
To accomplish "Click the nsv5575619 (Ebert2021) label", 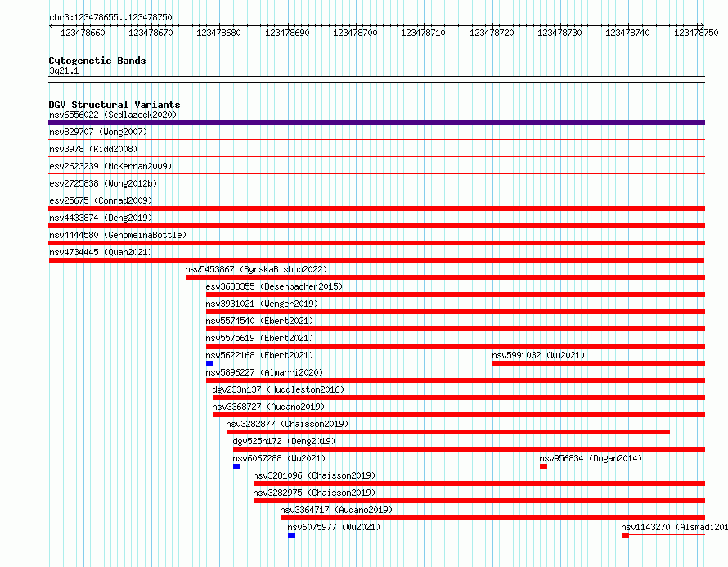I will coord(259,338).
